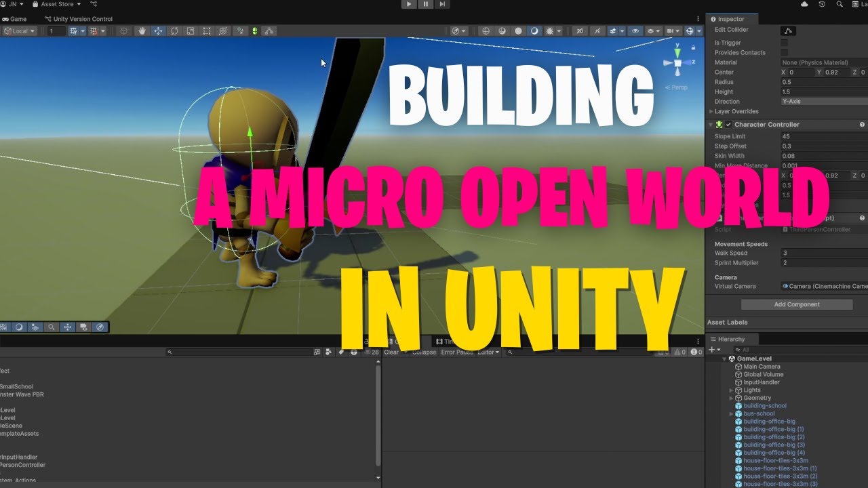Click the Unity Version Control branch icon
This screenshot has height=488, width=868.
94,4
